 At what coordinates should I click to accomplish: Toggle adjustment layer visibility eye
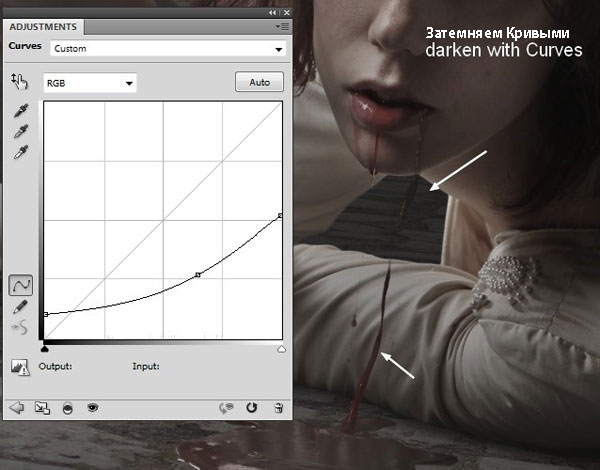pos(93,408)
